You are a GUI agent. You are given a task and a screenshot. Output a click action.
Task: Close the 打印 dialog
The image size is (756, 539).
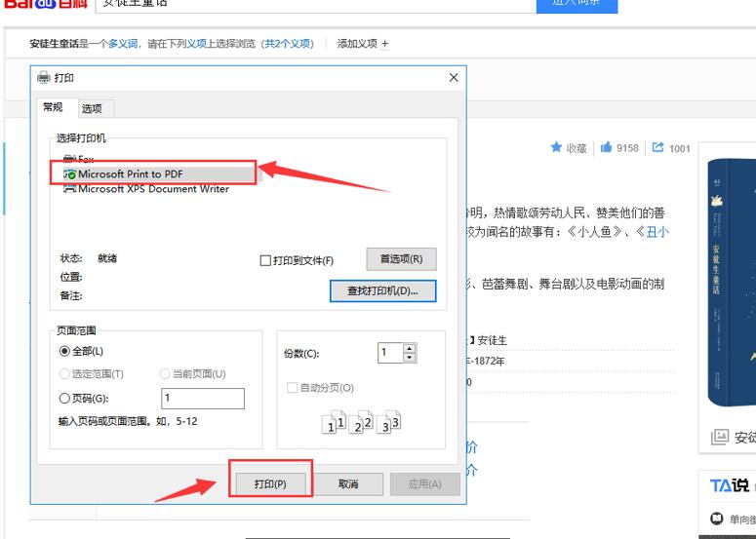point(454,78)
